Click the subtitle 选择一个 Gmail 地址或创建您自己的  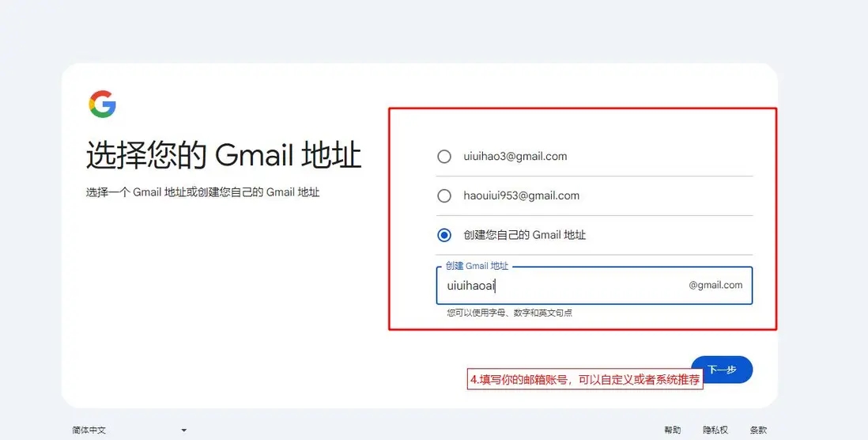202,192
